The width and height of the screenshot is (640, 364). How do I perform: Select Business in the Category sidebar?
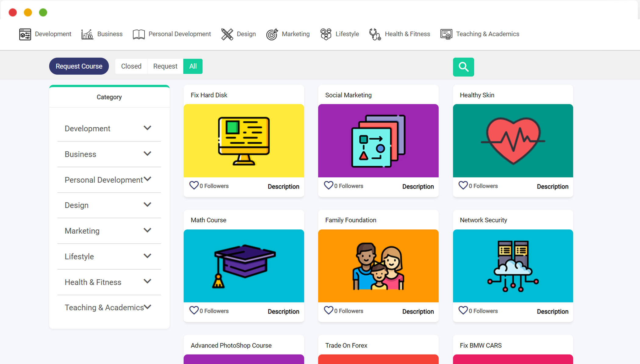click(80, 154)
